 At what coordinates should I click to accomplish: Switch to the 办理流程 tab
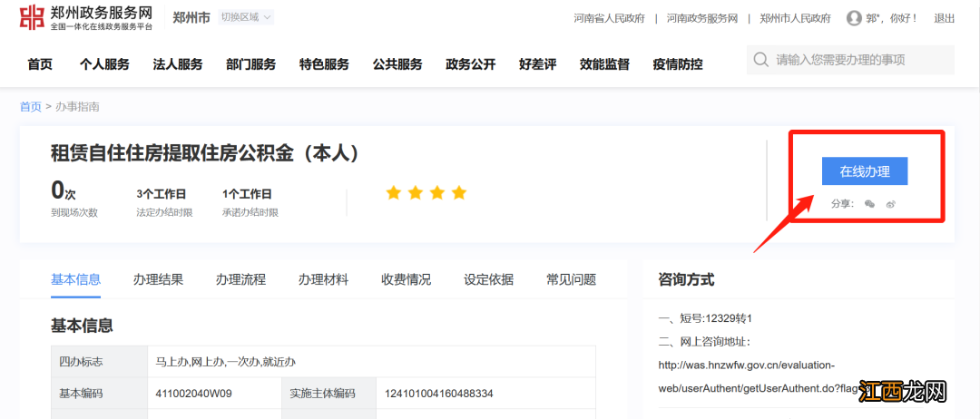point(240,279)
